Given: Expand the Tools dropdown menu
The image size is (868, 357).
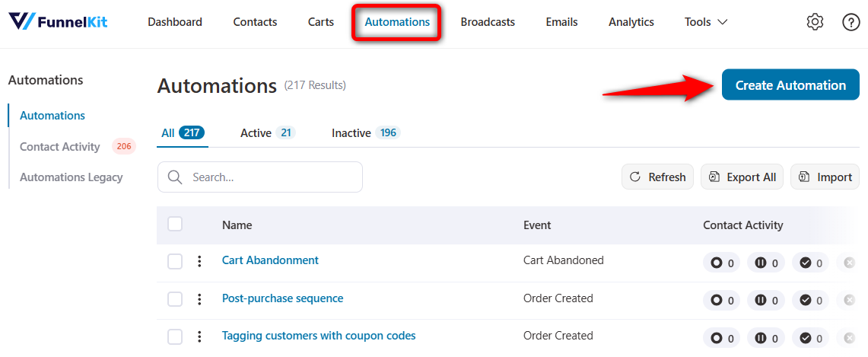Looking at the screenshot, I should (x=706, y=22).
